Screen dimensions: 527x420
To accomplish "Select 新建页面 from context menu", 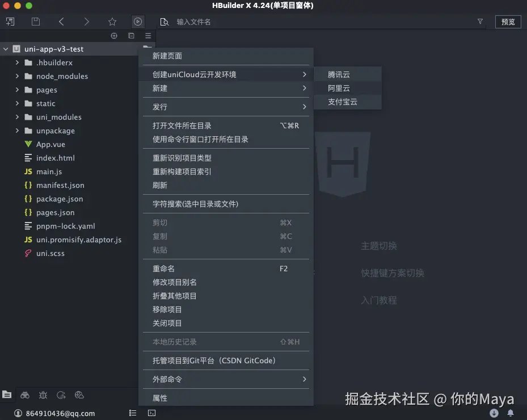I will (x=226, y=56).
